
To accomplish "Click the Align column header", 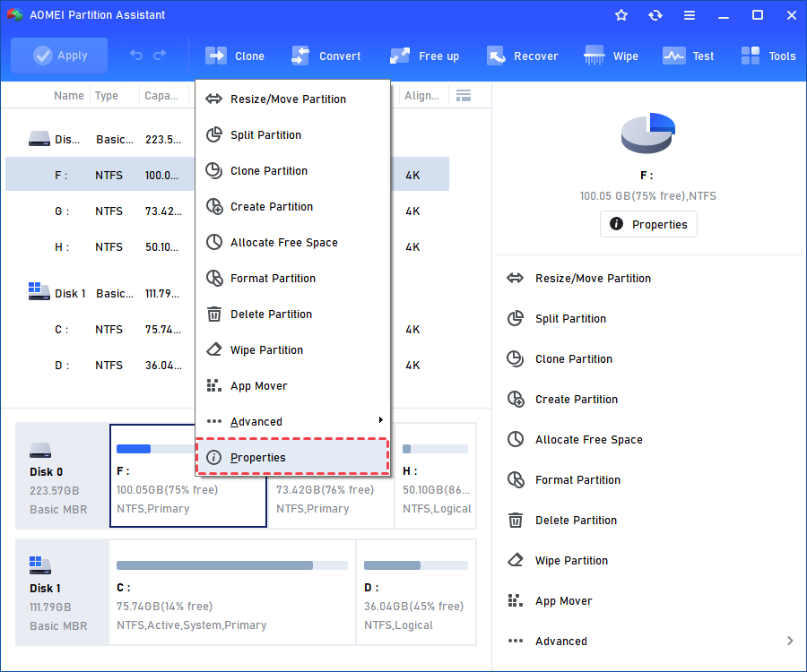I will pyautogui.click(x=421, y=96).
